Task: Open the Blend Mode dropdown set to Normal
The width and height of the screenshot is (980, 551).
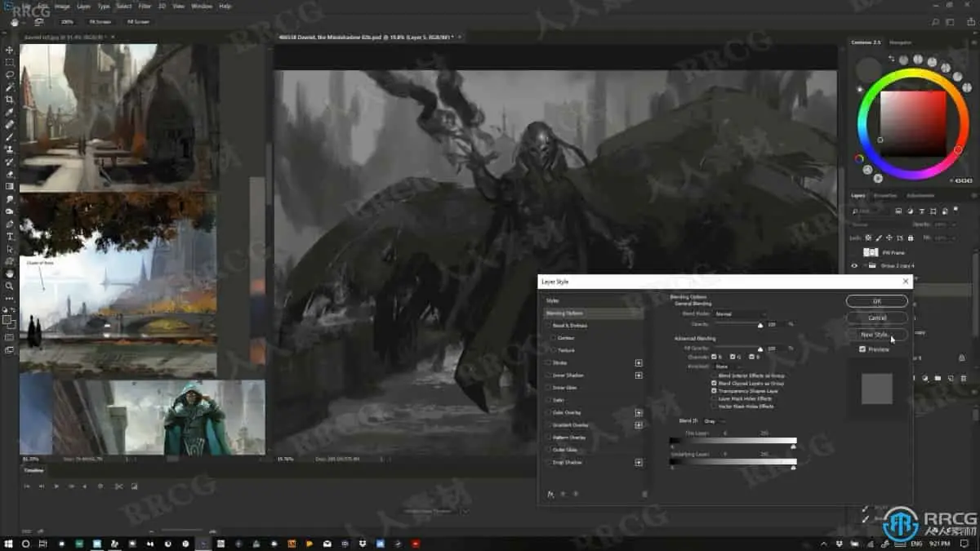Action: (x=740, y=313)
